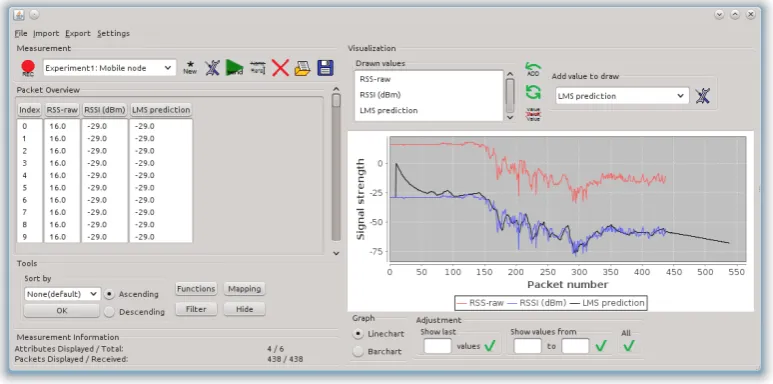Click the Index column header
Viewport: 773px width, 384px height.
(30, 110)
